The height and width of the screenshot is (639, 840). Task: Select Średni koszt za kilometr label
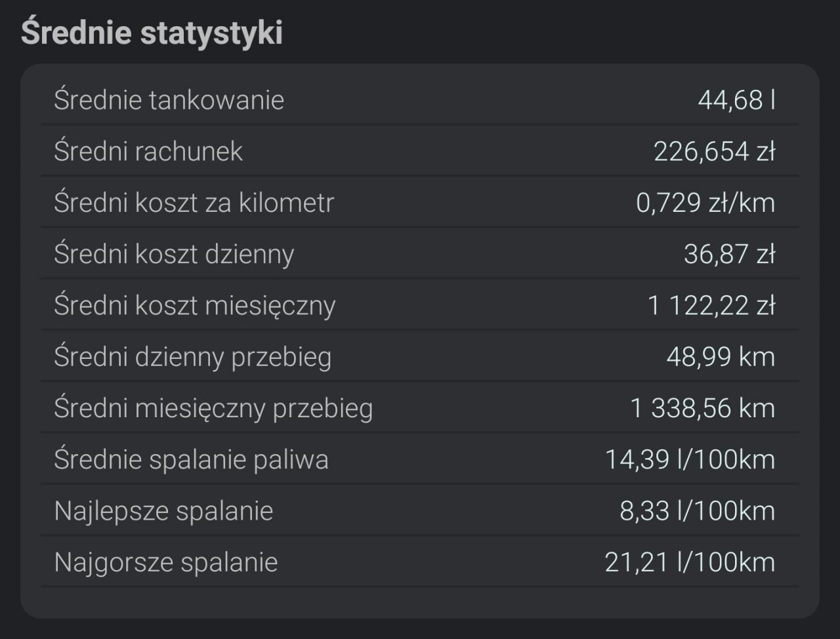194,203
